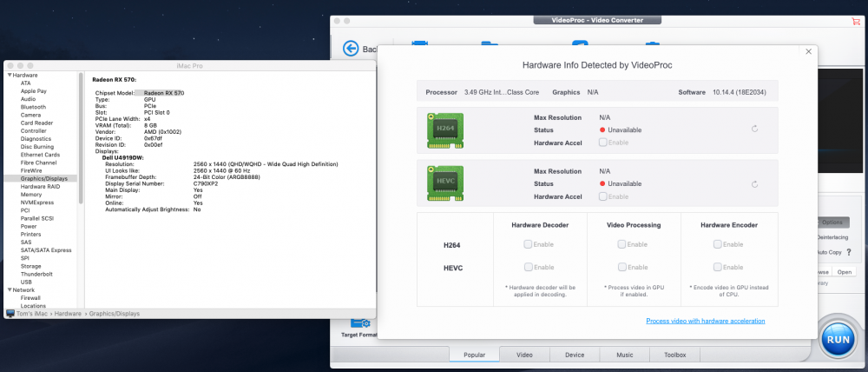The image size is (868, 372).
Task: Refresh the H264 status
Action: pos(754,130)
